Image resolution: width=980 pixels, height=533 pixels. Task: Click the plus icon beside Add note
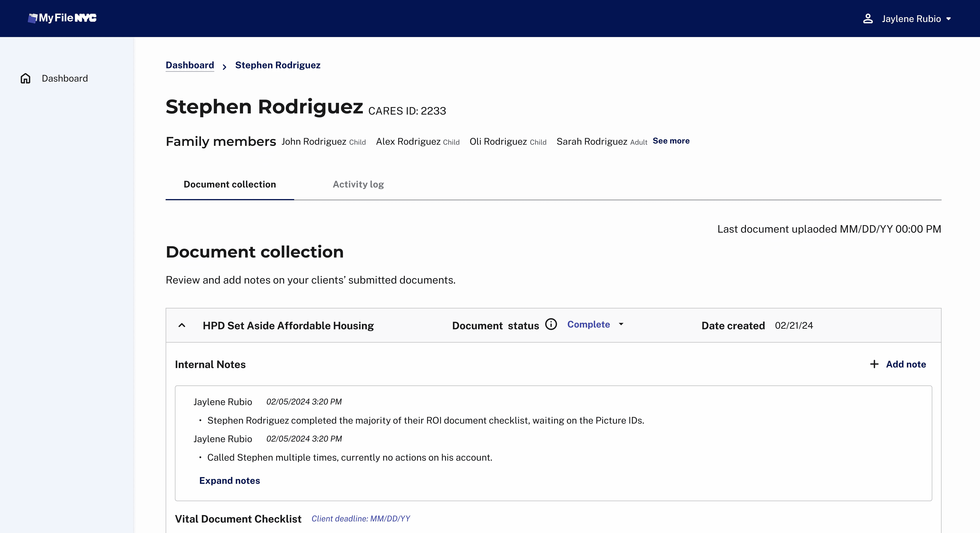pyautogui.click(x=874, y=364)
